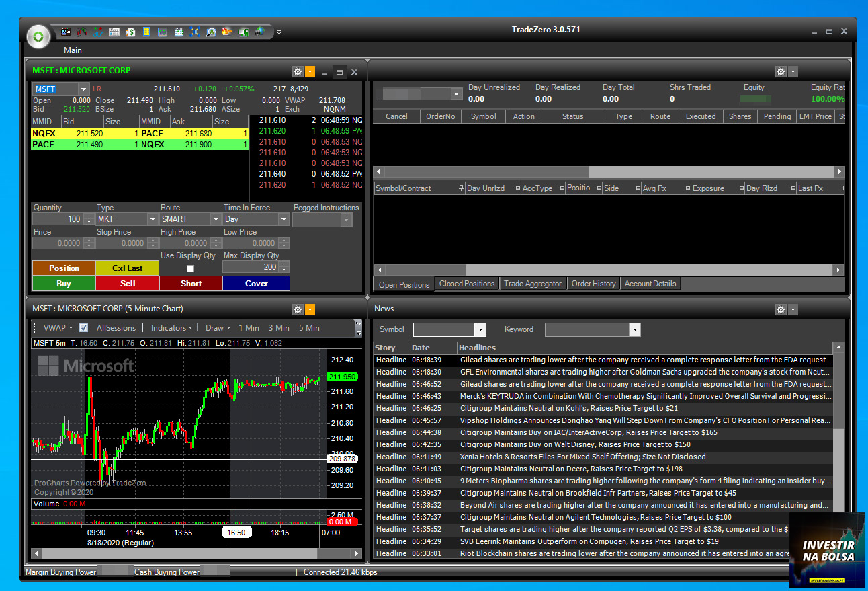Click the red Sell button
868x591 pixels.
[x=128, y=284]
